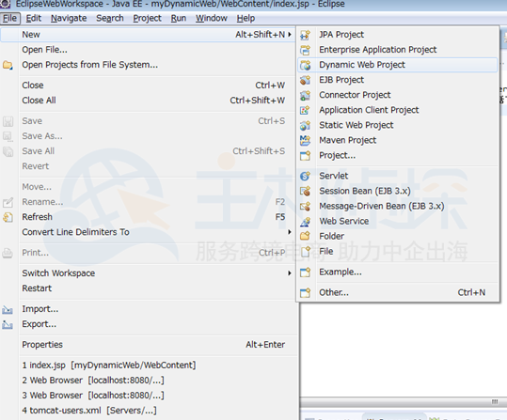Create a new Servlet
Screen dimensions: 507x420
tap(397, 176)
